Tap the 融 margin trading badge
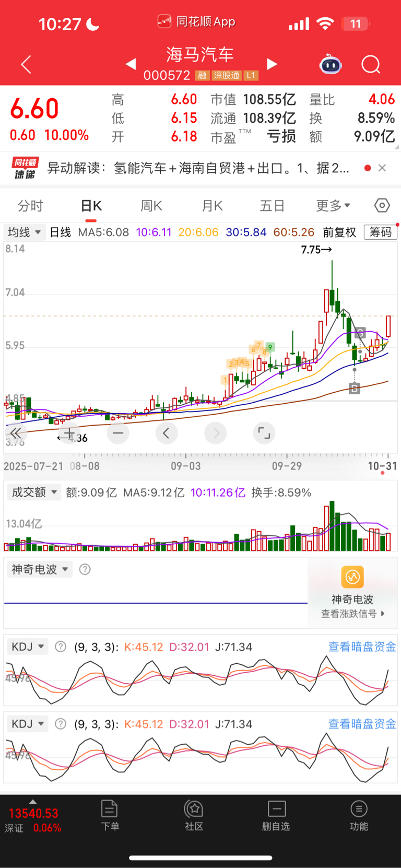Screen dimensions: 401x868 point(202,75)
